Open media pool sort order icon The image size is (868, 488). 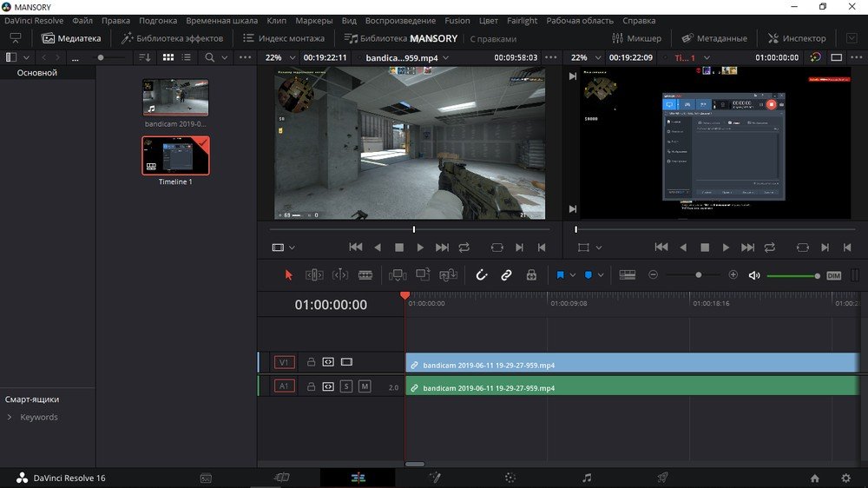tap(144, 57)
